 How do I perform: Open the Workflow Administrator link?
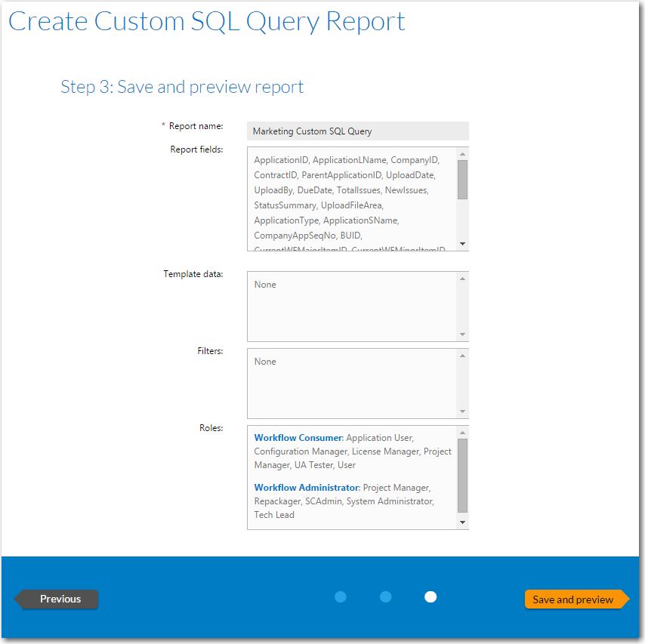pos(307,488)
